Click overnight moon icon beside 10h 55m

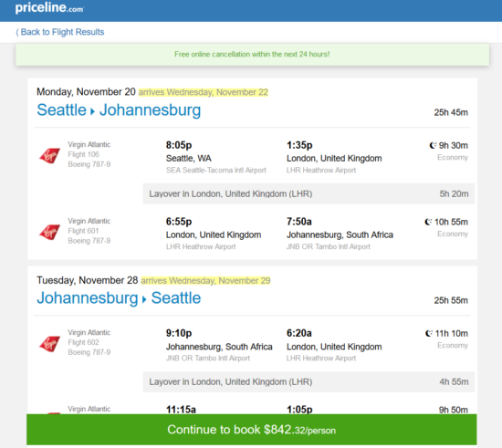[x=428, y=222]
